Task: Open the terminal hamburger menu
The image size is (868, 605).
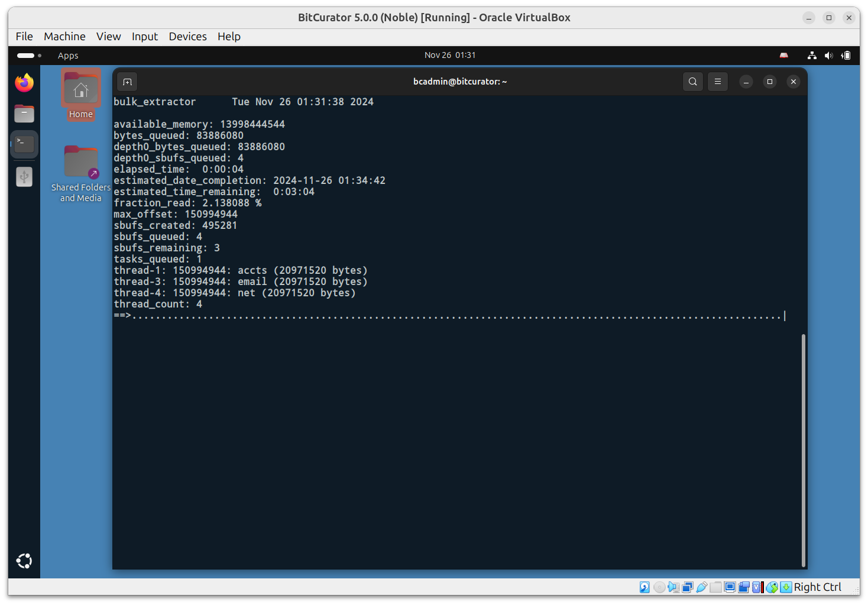Action: (x=718, y=82)
